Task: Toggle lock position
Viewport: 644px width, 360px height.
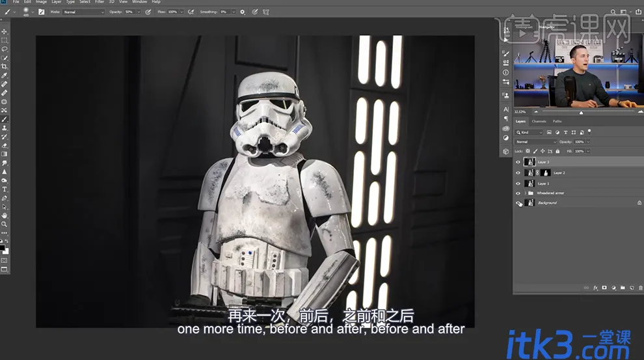Action: (x=543, y=151)
